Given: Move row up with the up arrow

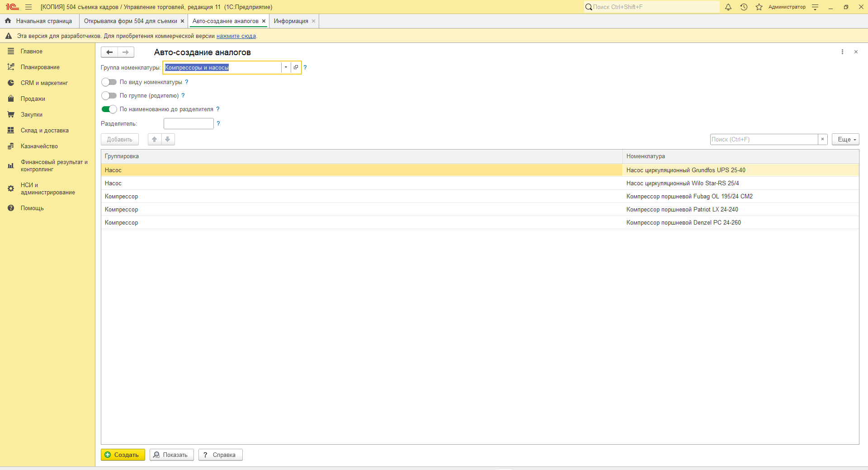Looking at the screenshot, I should tap(155, 139).
